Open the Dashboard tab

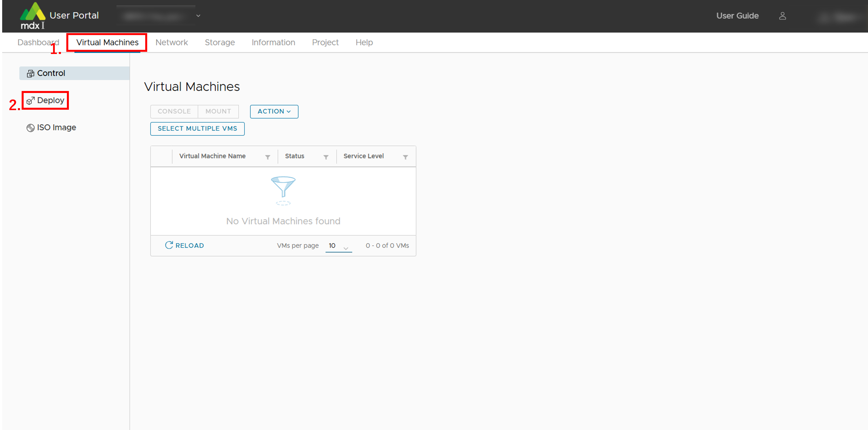38,43
